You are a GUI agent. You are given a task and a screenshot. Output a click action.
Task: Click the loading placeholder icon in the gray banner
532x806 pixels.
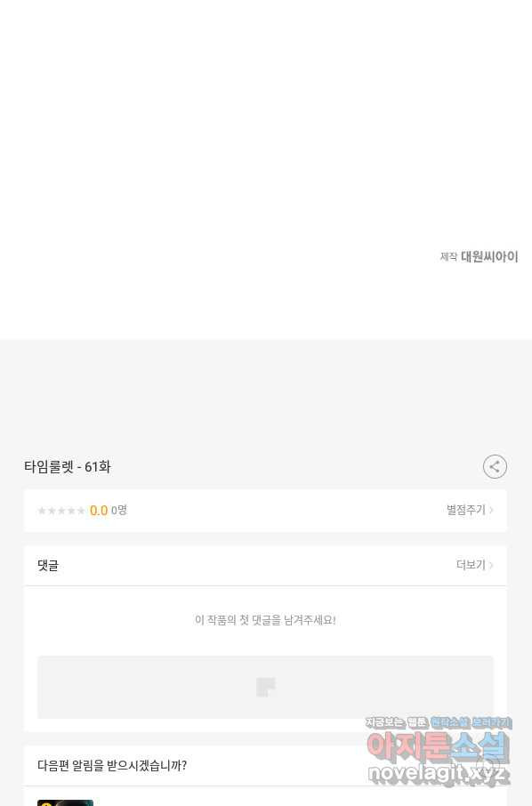pyautogui.click(x=266, y=688)
